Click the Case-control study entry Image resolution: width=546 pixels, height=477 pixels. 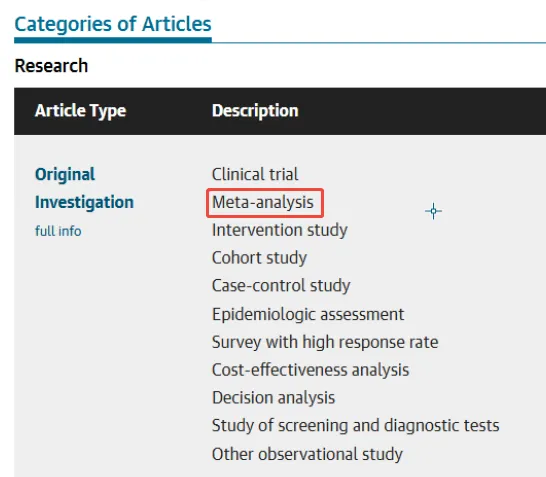[281, 286]
